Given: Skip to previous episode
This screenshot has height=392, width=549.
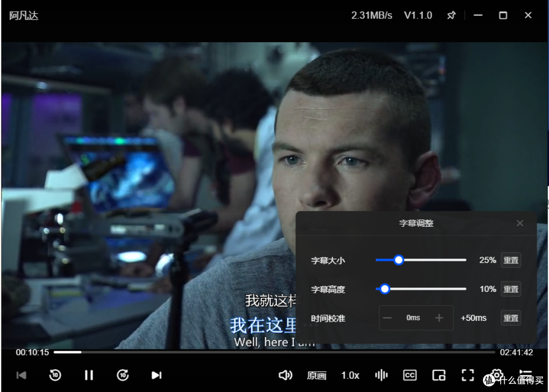Looking at the screenshot, I should [x=21, y=375].
